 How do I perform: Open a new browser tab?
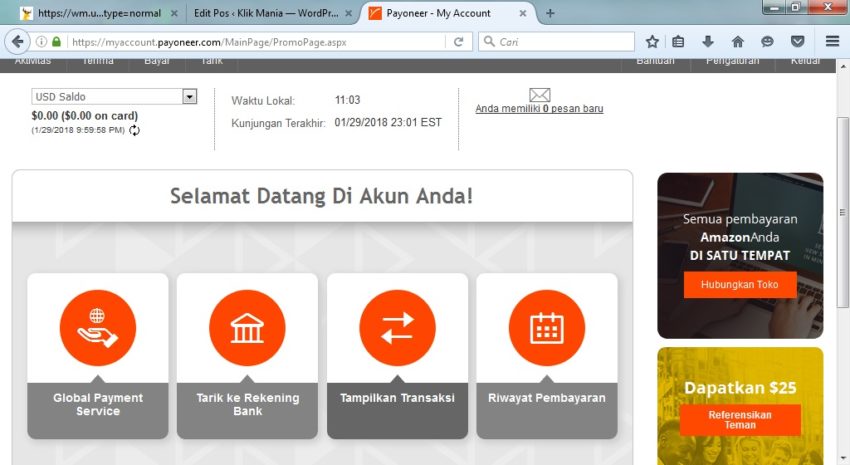pos(550,13)
